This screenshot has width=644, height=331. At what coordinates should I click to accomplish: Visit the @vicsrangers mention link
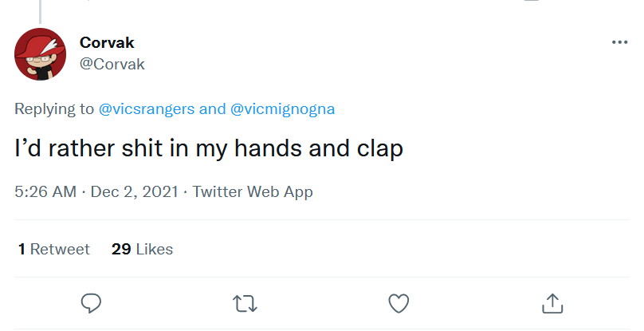point(147,109)
